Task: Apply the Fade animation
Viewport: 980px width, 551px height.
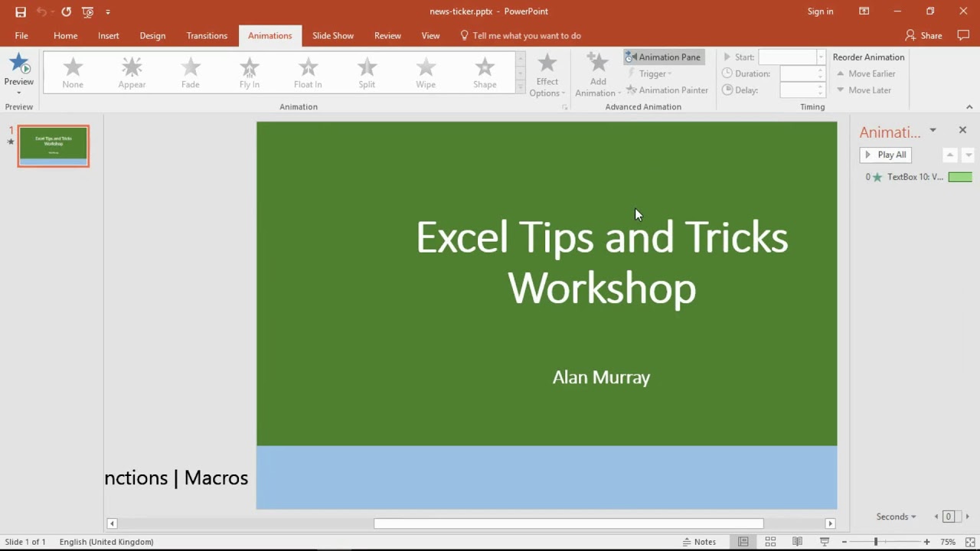Action: pyautogui.click(x=191, y=73)
